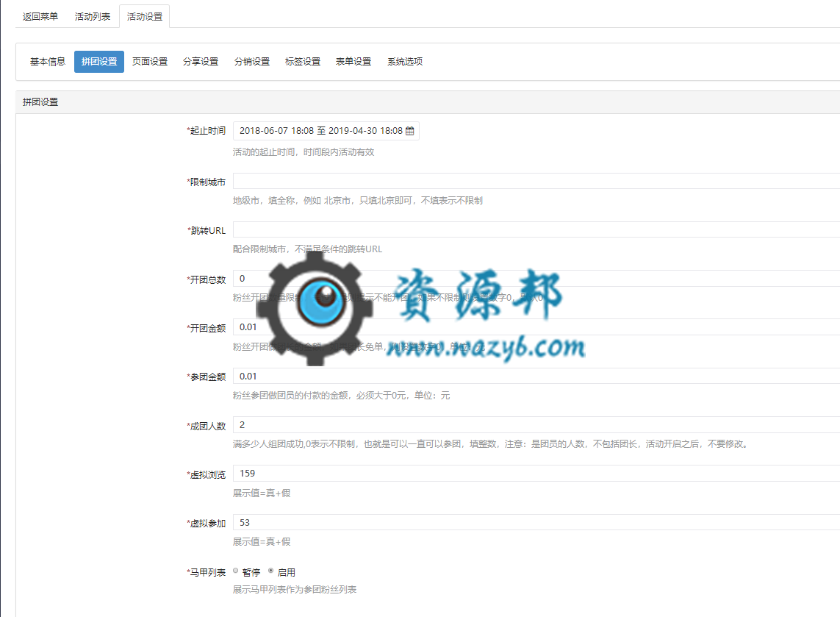
Task: Open 表单设置 section
Action: tap(353, 62)
